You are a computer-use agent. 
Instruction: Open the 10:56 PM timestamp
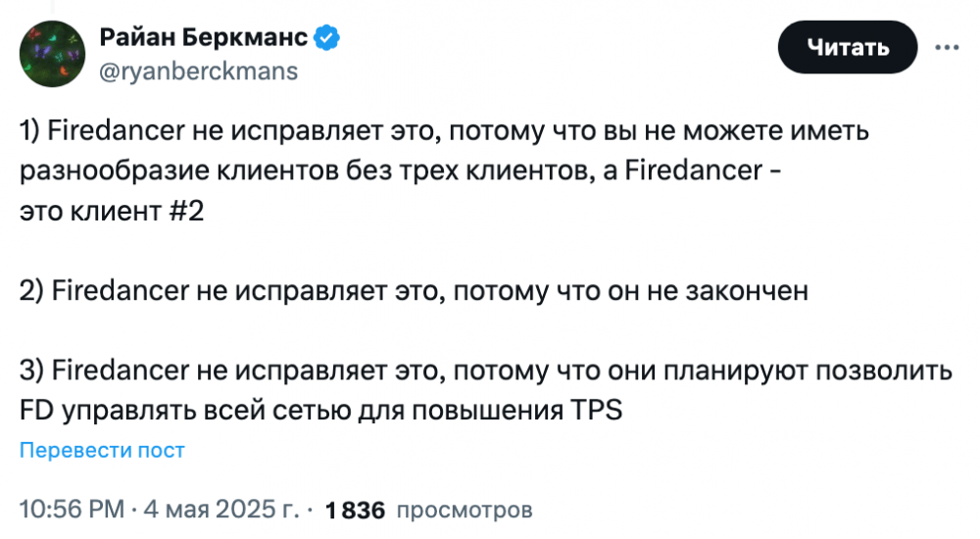tap(72, 509)
